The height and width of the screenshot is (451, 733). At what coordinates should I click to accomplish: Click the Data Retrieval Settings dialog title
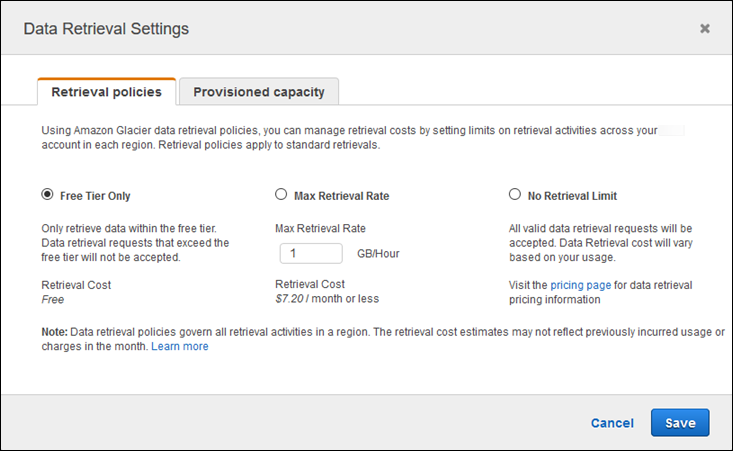click(x=106, y=29)
